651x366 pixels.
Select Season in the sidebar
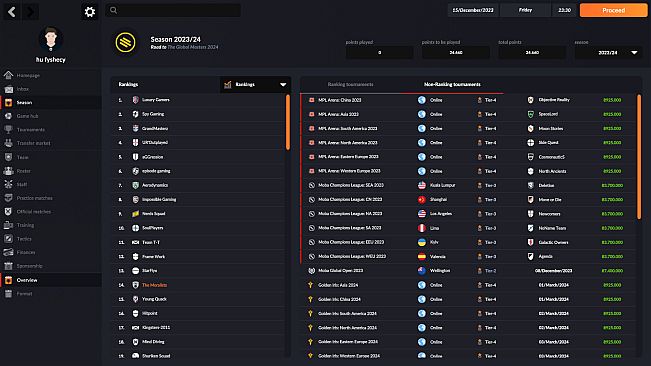(24, 102)
